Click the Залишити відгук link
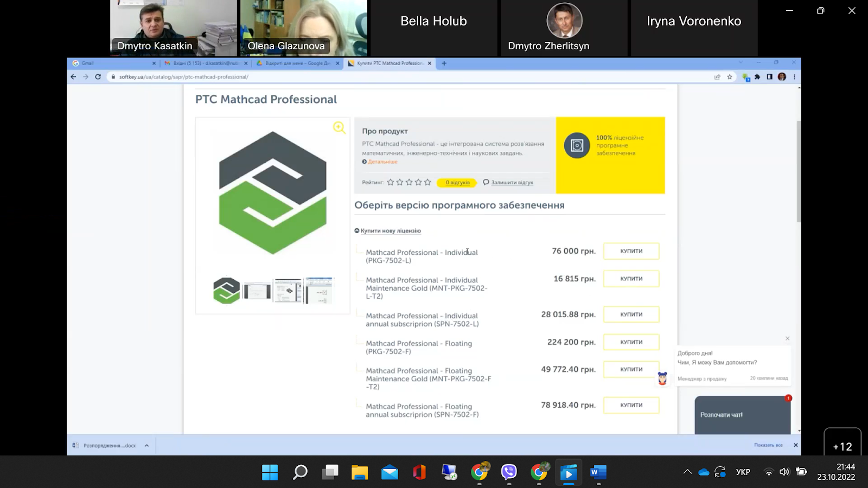This screenshot has height=488, width=868. 512,183
